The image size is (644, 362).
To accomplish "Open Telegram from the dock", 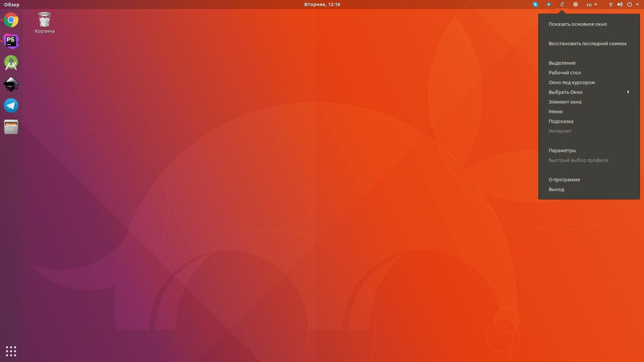I will click(x=11, y=106).
